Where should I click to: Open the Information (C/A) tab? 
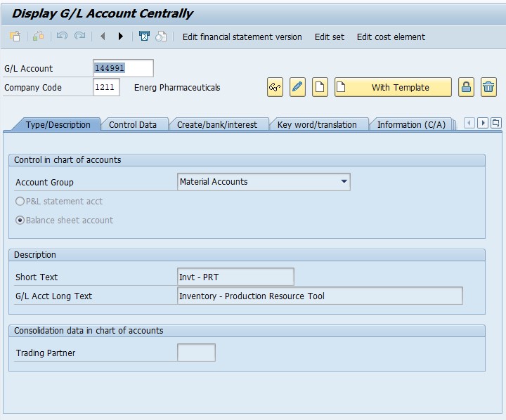click(411, 125)
